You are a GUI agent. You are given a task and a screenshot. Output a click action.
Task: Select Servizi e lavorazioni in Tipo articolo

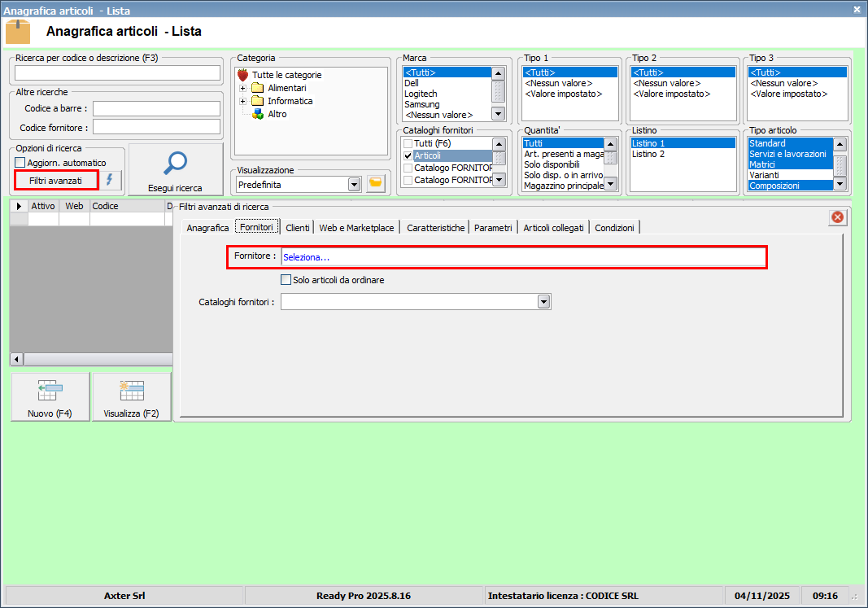tap(791, 154)
